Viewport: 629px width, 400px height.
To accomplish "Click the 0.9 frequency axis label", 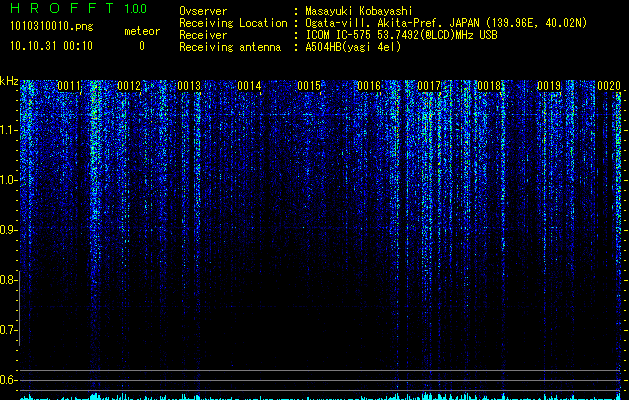I will pos(8,230).
